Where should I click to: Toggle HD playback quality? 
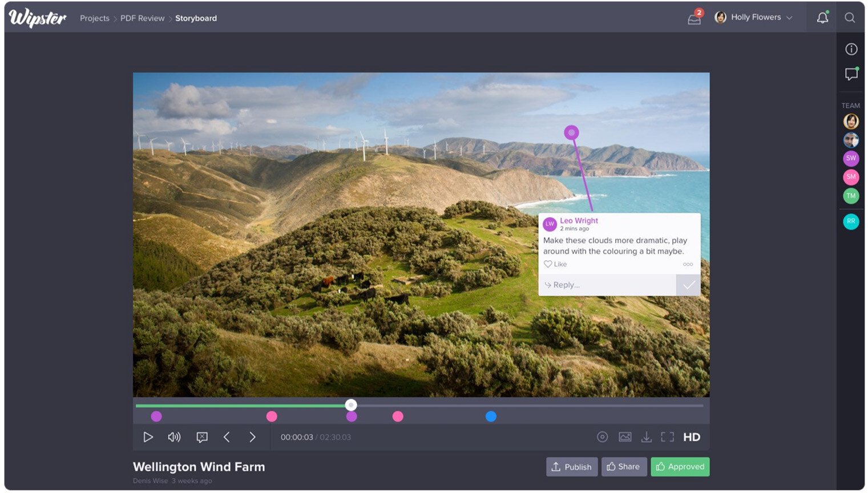[692, 437]
